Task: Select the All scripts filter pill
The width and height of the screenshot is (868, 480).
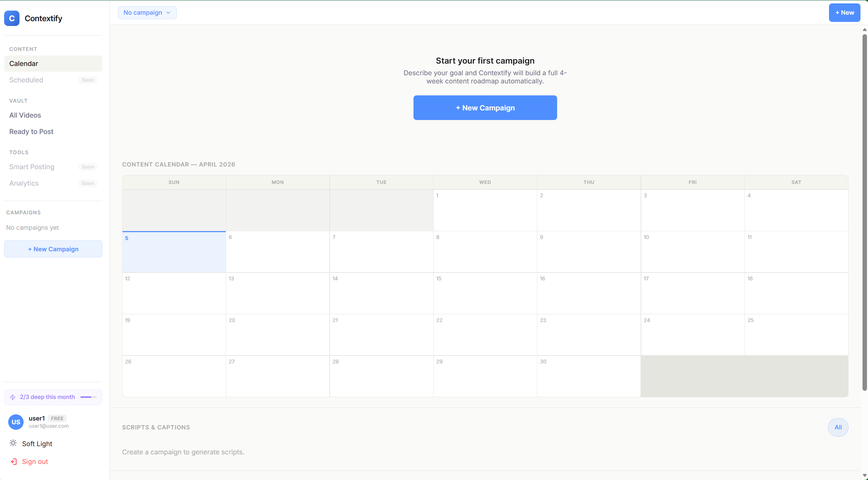Action: 838,427
